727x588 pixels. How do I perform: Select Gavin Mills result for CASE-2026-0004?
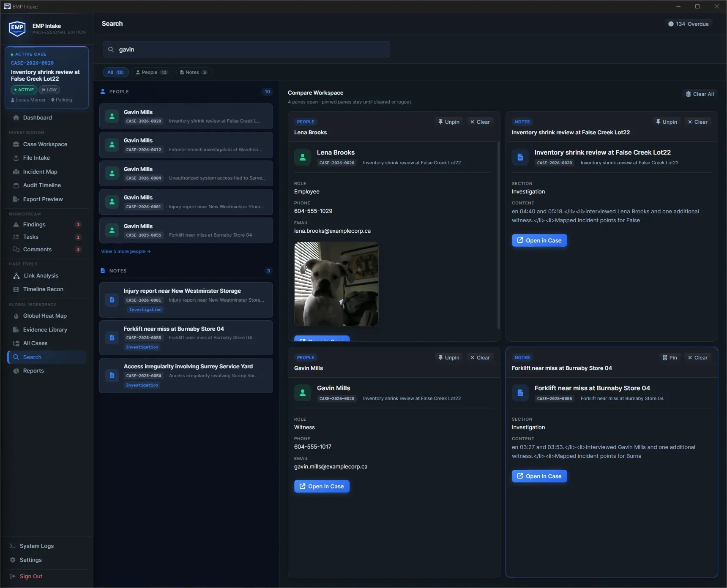pos(186,174)
